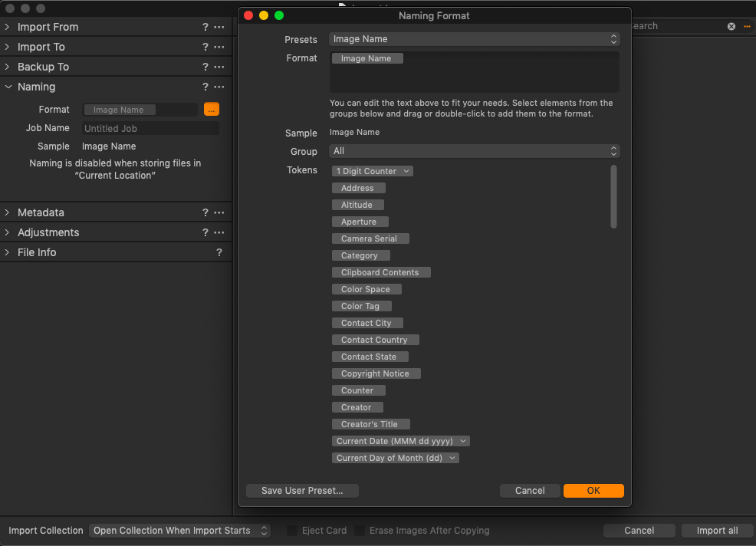Open the Adjustments panel options menu
Screen dimensions: 756x546
pos(219,232)
